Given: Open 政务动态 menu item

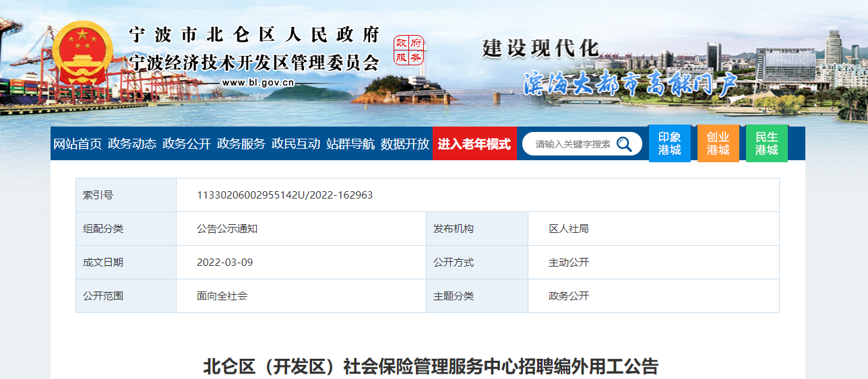Looking at the screenshot, I should pos(132,144).
